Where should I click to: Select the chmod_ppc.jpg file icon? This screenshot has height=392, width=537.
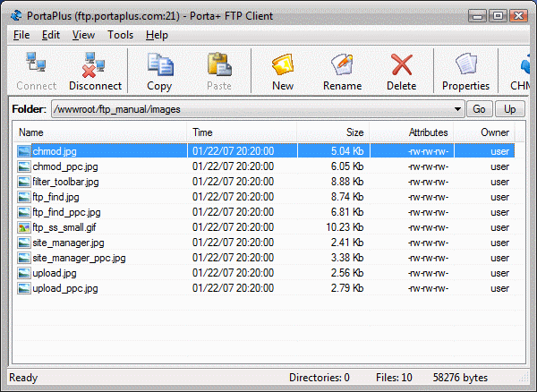click(24, 166)
